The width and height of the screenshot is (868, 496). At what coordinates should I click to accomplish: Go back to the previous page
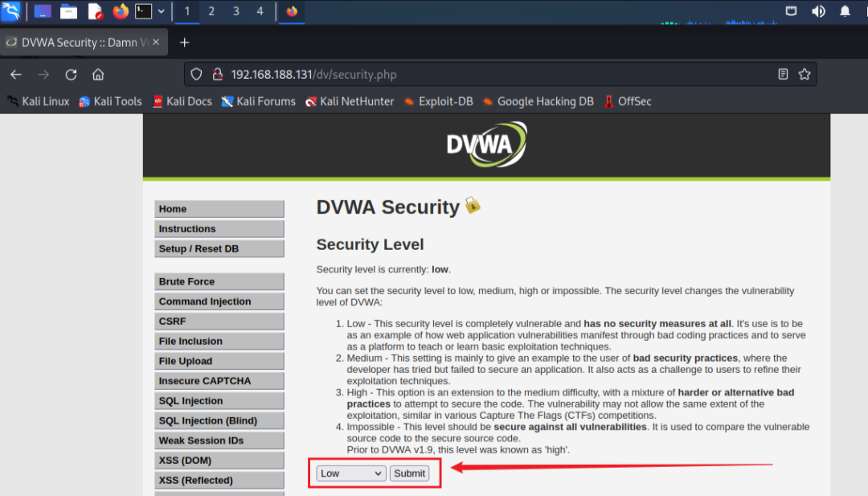[x=16, y=74]
